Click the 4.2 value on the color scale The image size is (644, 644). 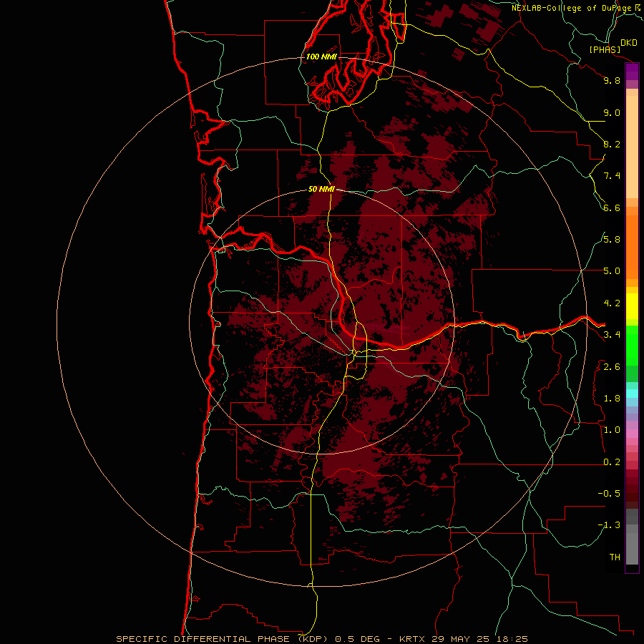612,303
